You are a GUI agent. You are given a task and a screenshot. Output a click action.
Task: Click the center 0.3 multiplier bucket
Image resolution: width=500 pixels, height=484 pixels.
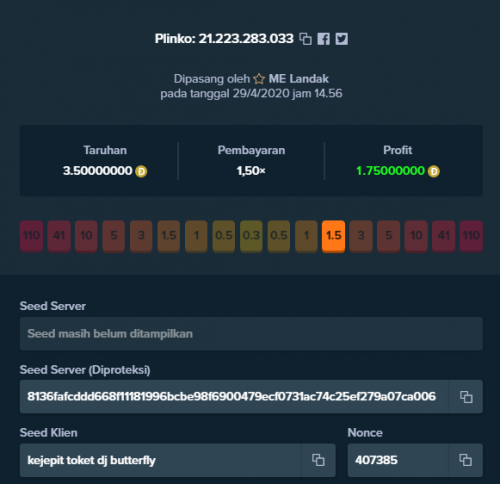[251, 236]
